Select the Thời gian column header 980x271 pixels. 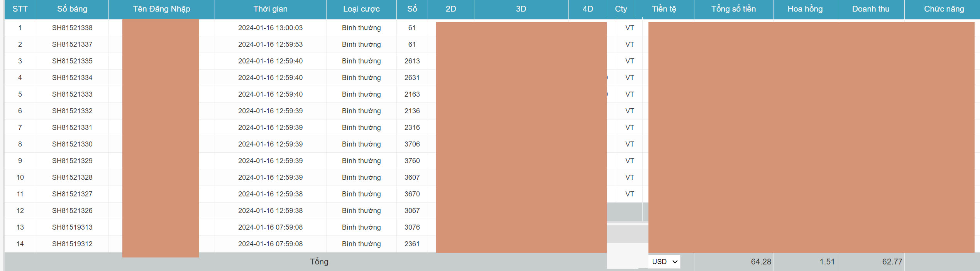coord(270,9)
